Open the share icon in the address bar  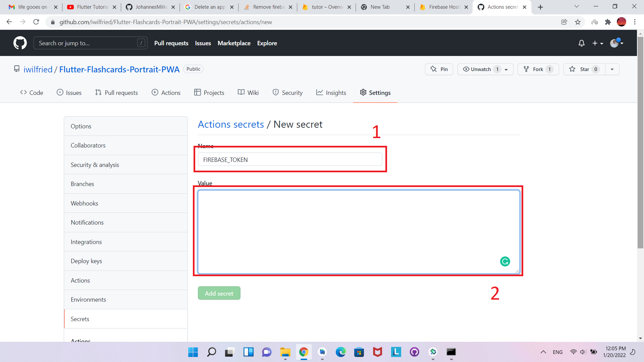coord(564,22)
